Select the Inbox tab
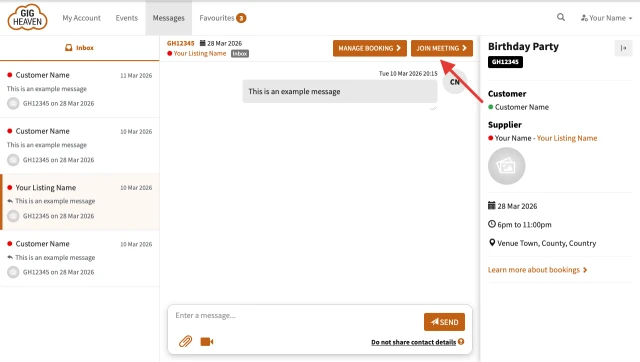This screenshot has width=640, height=362. pyautogui.click(x=80, y=48)
